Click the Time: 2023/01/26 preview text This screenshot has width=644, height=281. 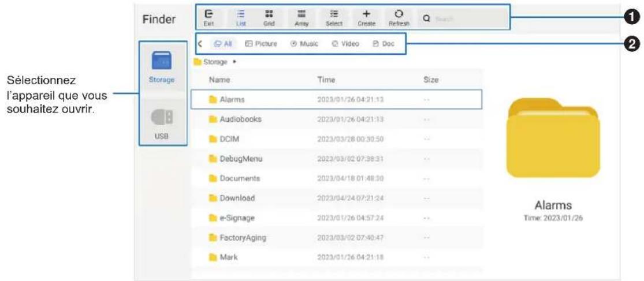553,218
